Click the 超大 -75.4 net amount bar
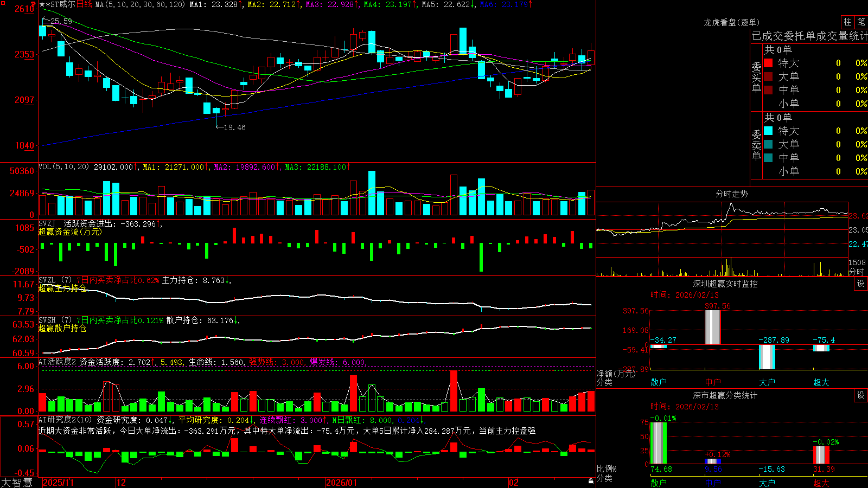Image resolution: width=868 pixels, height=488 pixels. tap(821, 348)
